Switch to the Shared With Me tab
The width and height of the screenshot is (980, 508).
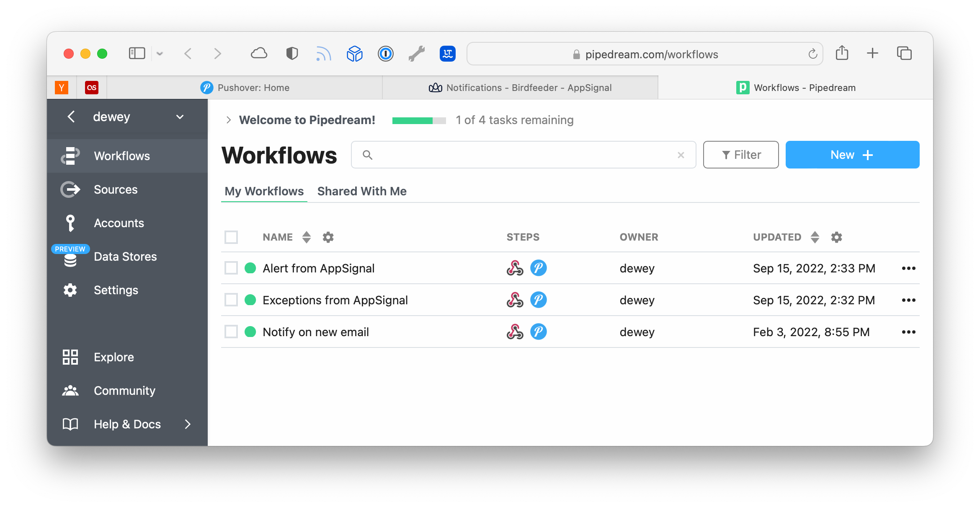pos(362,191)
